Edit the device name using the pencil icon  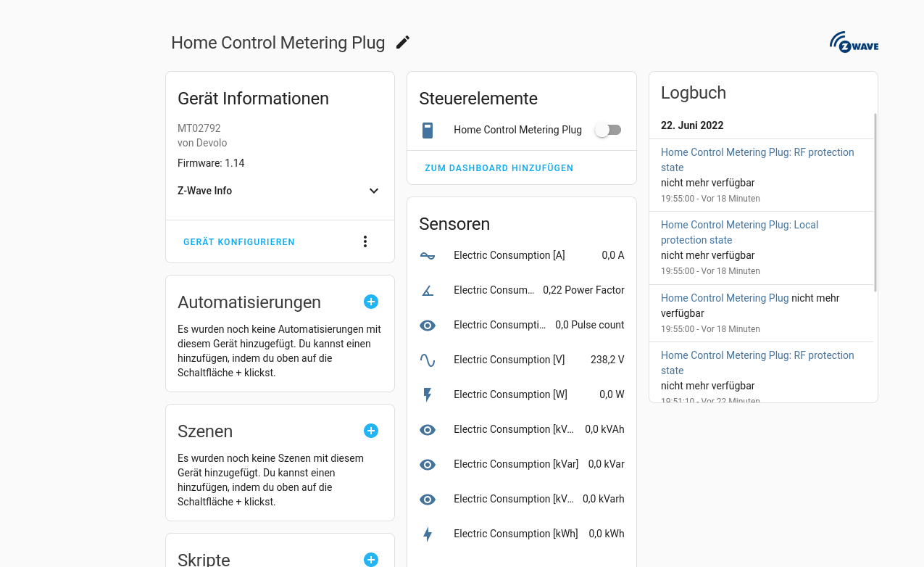click(402, 42)
